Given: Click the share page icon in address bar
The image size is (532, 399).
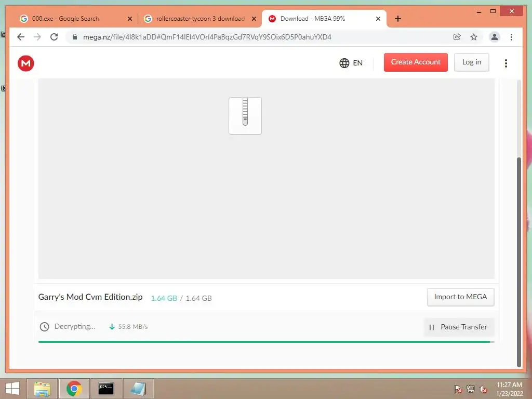Looking at the screenshot, I should 457,37.
